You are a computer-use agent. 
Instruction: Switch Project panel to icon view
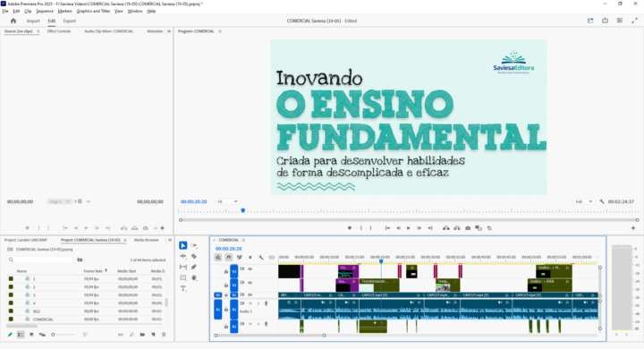coord(31,335)
